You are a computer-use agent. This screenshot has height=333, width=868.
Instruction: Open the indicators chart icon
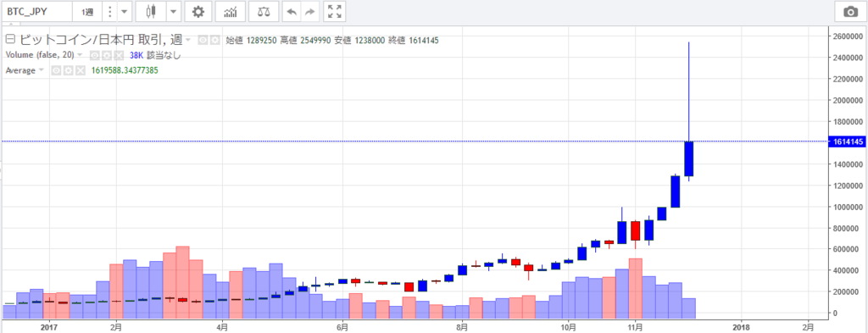pos(231,11)
